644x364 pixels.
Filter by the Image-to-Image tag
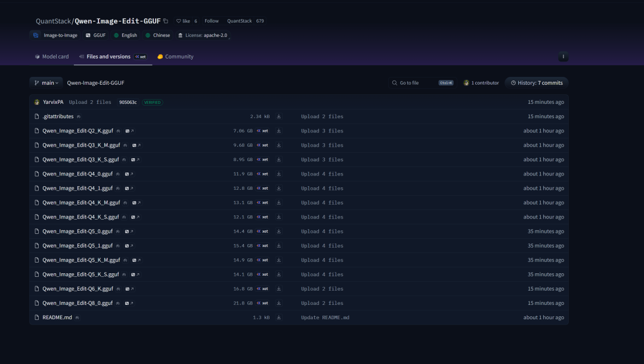point(55,35)
